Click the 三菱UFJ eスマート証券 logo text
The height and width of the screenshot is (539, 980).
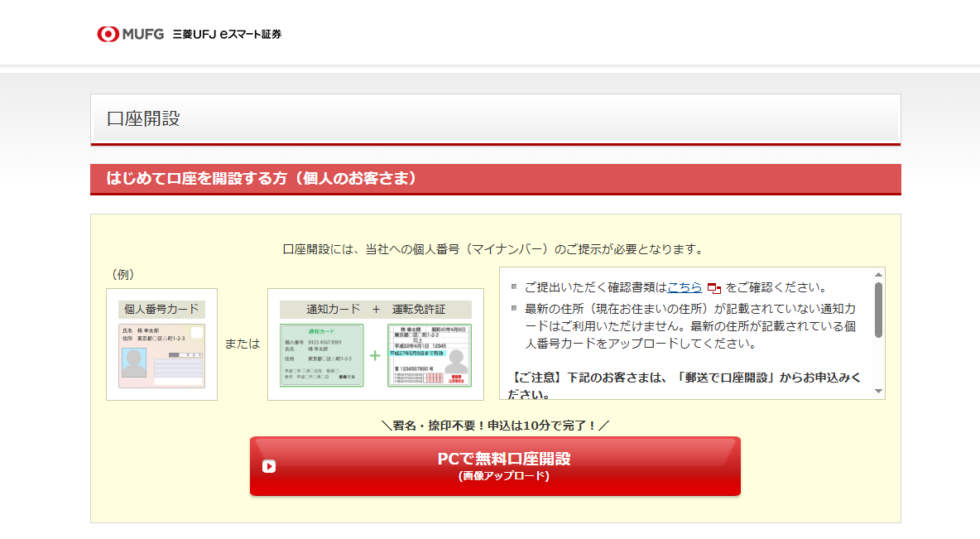227,35
